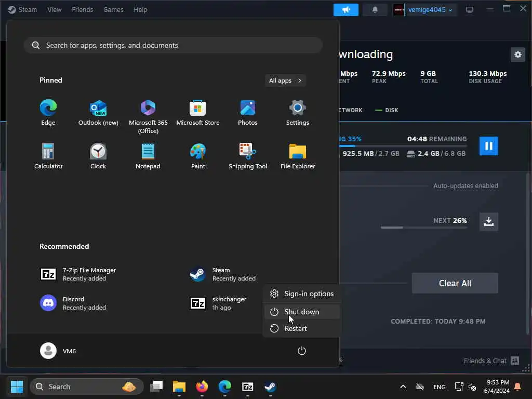Open notification bell in system tray
This screenshot has width=532, height=399.
518,387
